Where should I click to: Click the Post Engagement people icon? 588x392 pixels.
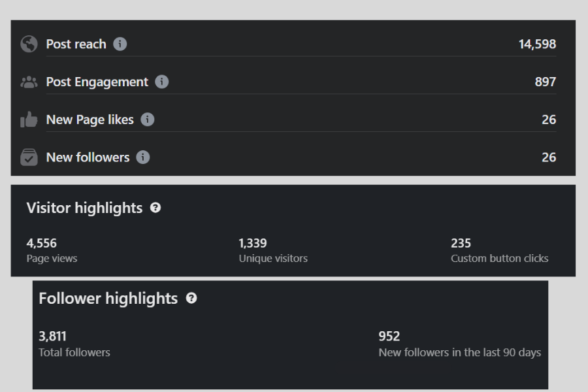coord(29,82)
